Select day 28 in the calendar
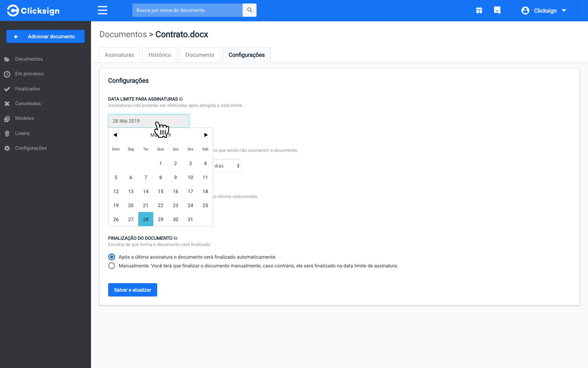Screen dimensions: 588x368 tap(146, 219)
